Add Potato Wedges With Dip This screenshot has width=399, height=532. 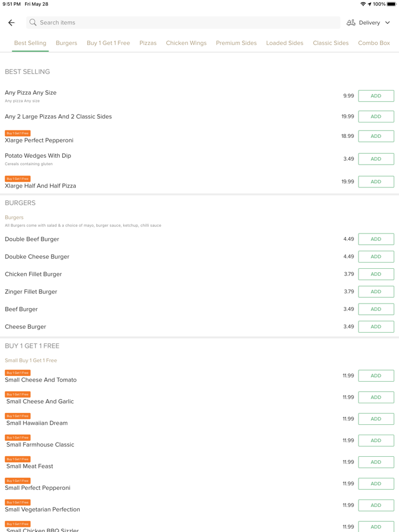(x=376, y=159)
